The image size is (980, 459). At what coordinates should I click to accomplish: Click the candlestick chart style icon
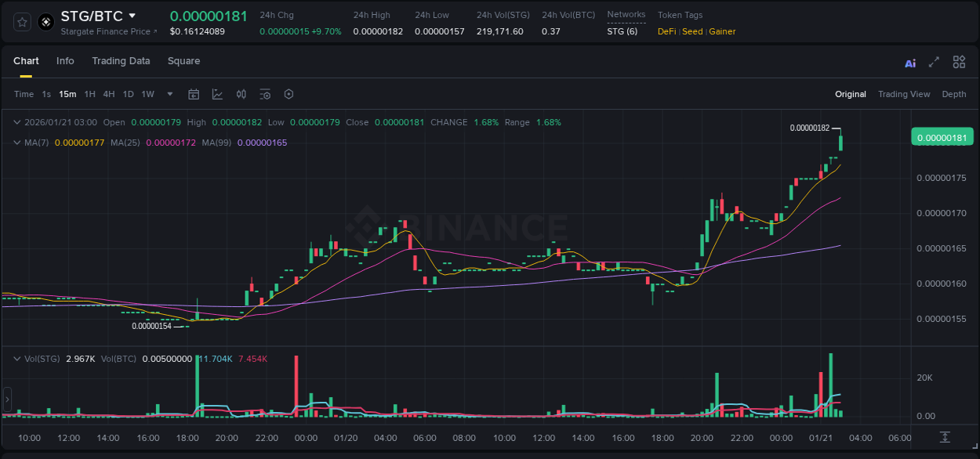(x=241, y=94)
